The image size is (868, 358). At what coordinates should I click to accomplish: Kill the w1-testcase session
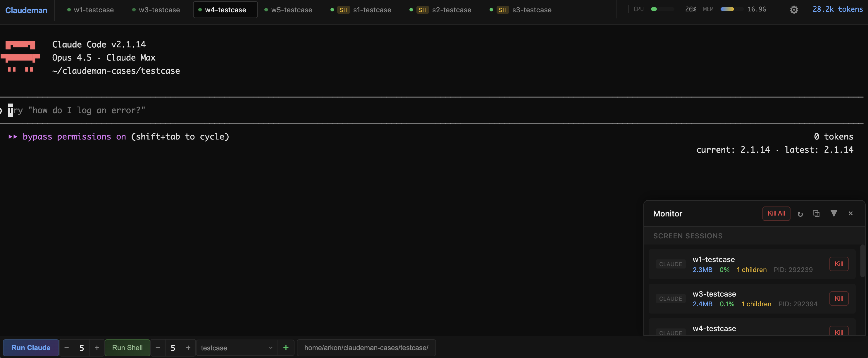[839, 264]
